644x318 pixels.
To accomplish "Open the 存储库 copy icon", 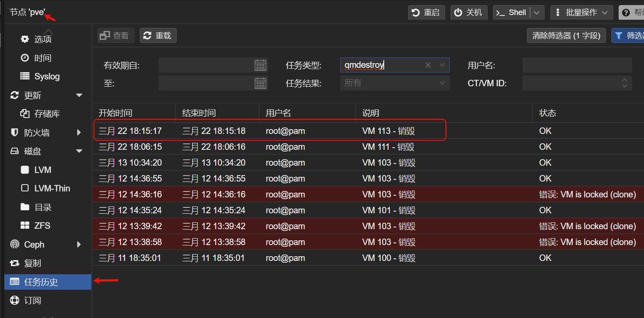I will 25,114.
